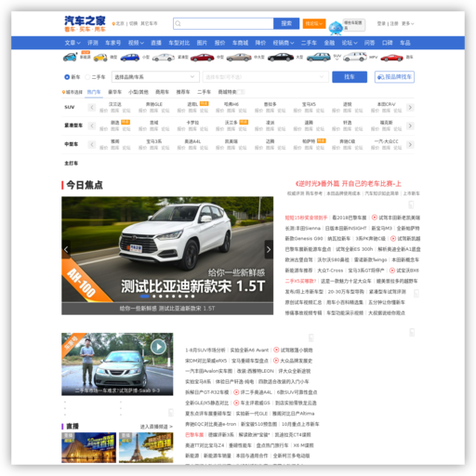Image resolution: width=476 pixels, height=476 pixels.
Task: Click the active blue carousel indicator
Action: pos(144,297)
